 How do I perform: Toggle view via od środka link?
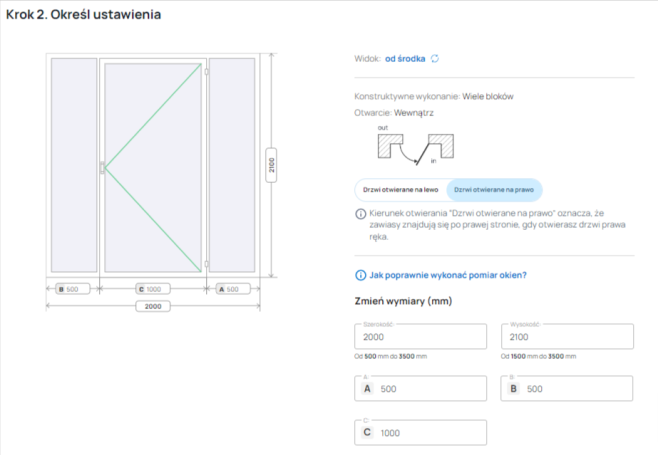pos(405,58)
